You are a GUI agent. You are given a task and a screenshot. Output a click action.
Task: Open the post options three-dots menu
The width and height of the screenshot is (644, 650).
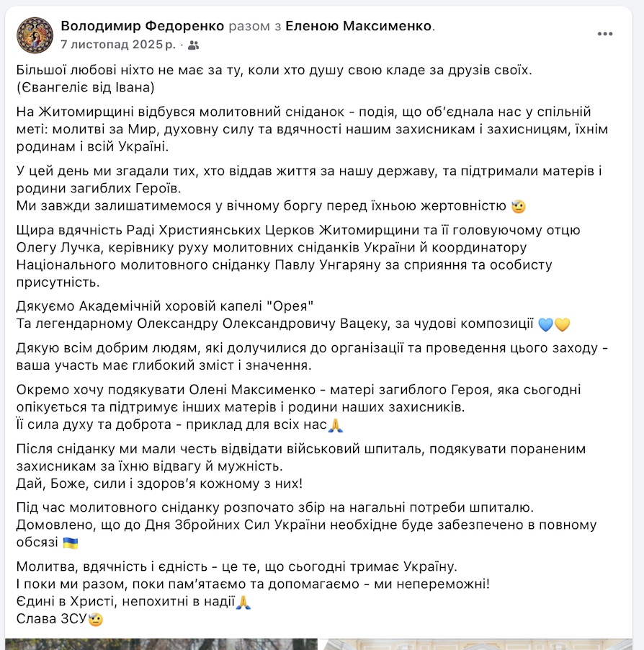pos(604,34)
